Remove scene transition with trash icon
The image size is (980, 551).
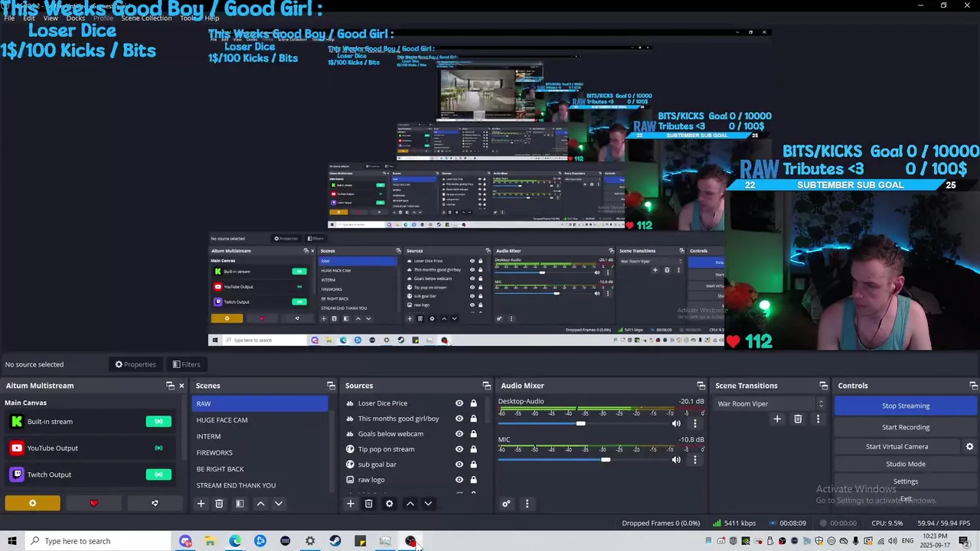(x=798, y=419)
